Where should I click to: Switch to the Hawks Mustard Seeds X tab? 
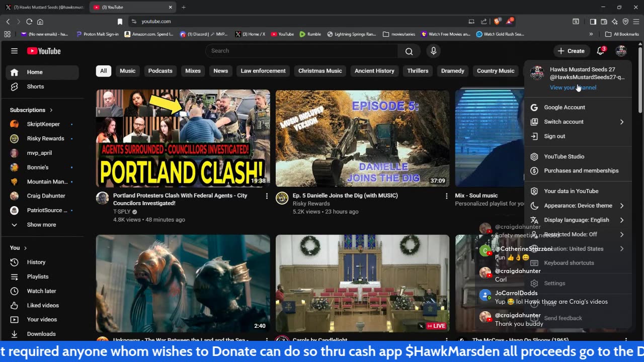pos(45,7)
